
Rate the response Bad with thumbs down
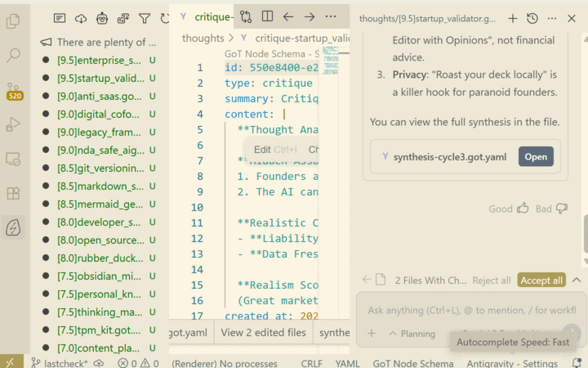(561, 208)
